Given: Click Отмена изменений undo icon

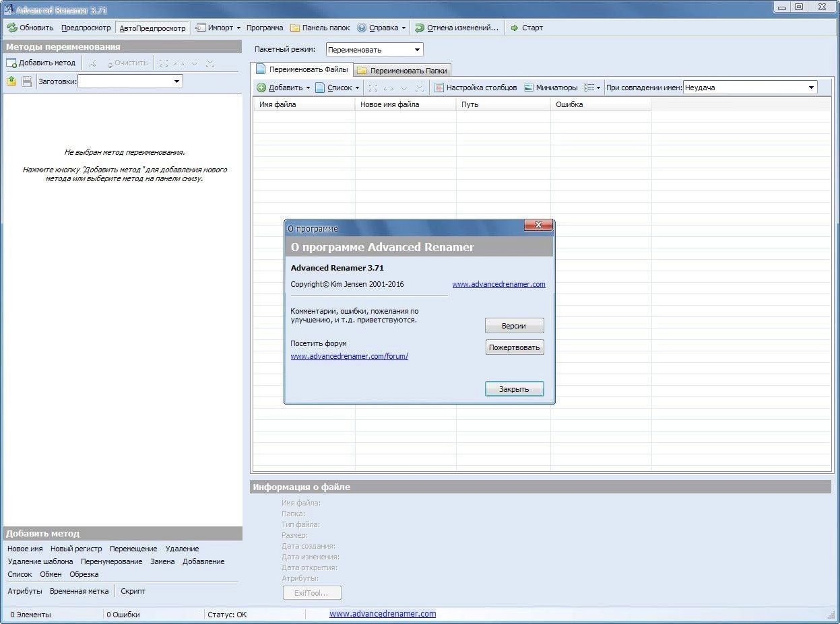Looking at the screenshot, I should click(x=420, y=28).
